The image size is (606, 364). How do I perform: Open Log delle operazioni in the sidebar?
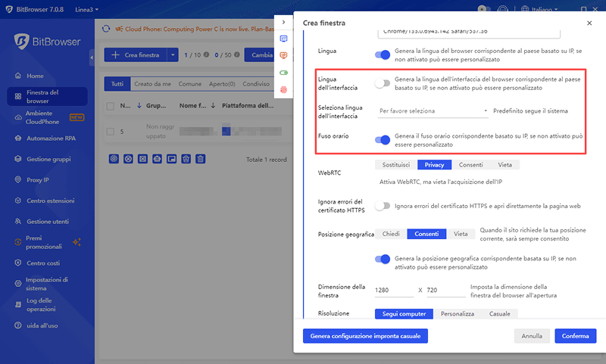pos(47,304)
